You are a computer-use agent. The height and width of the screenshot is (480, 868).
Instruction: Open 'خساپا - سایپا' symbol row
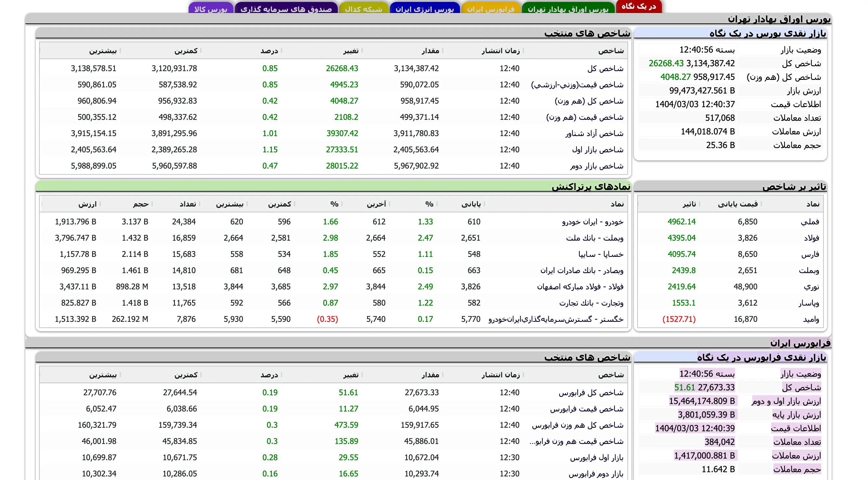(333, 254)
